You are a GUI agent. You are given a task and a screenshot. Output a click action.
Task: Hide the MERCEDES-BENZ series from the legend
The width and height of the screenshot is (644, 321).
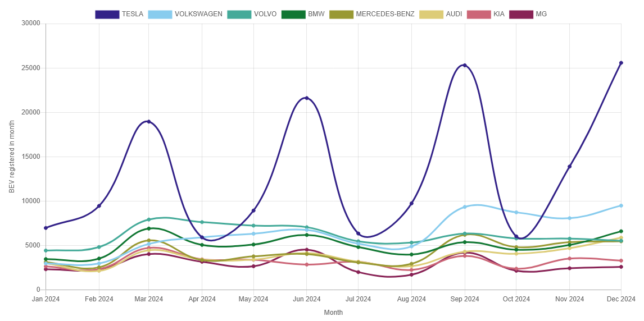pos(371,14)
